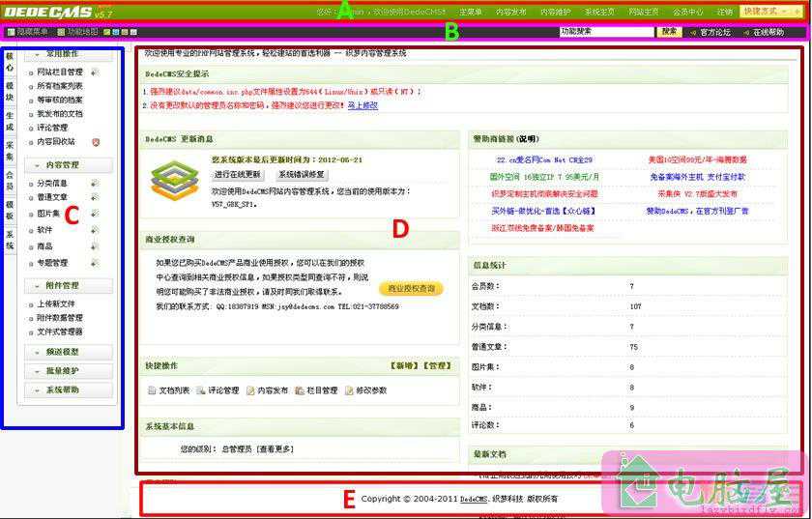Open 上传新文件 in sidebar
This screenshot has height=519, width=812.
(x=56, y=303)
